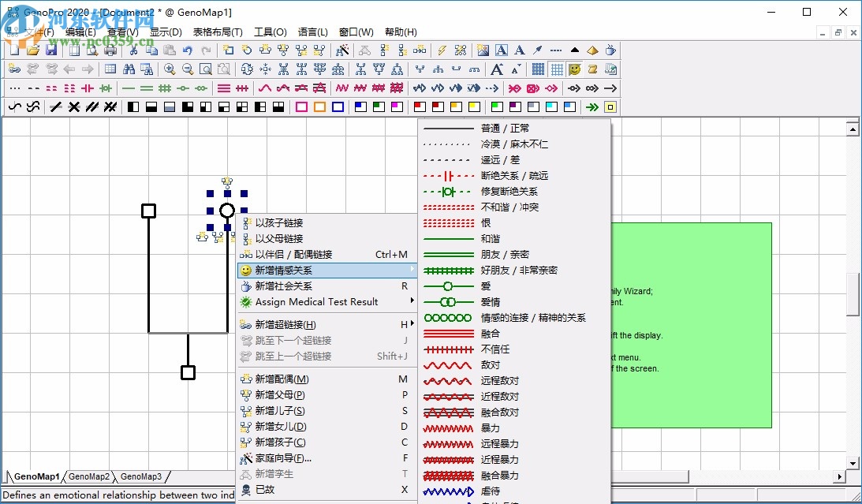The width and height of the screenshot is (862, 504).
Task: Select the Paste icon
Action: (169, 50)
